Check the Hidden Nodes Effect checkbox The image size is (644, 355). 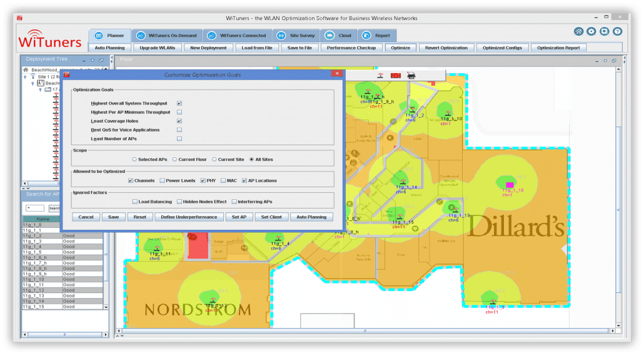[179, 202]
